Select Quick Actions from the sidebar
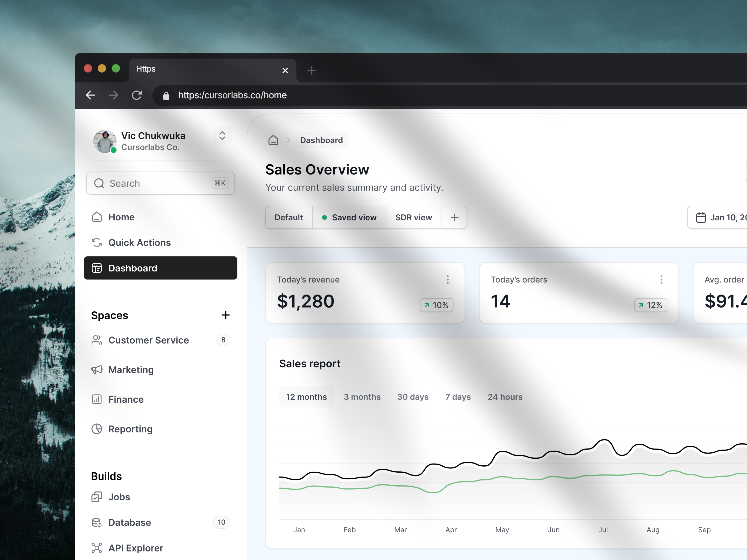Image resolution: width=747 pixels, height=560 pixels. pyautogui.click(x=139, y=242)
